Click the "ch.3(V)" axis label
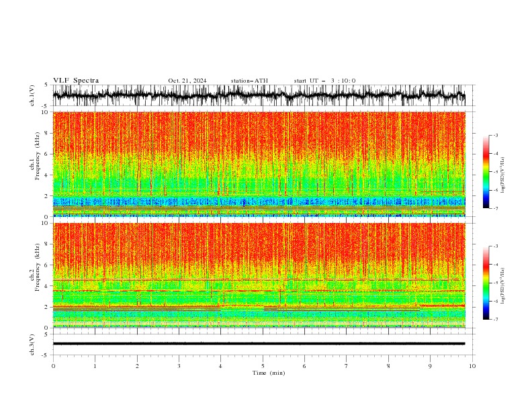 [x=32, y=345]
